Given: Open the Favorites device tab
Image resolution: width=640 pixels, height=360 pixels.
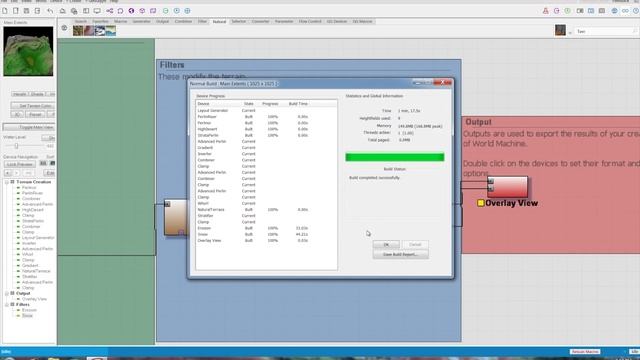Looking at the screenshot, I should [100, 21].
